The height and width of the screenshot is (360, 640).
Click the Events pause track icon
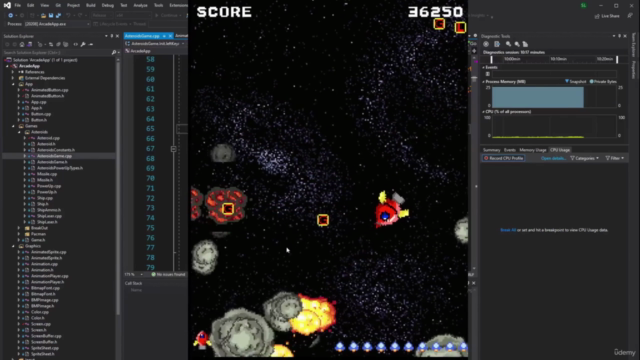point(488,74)
